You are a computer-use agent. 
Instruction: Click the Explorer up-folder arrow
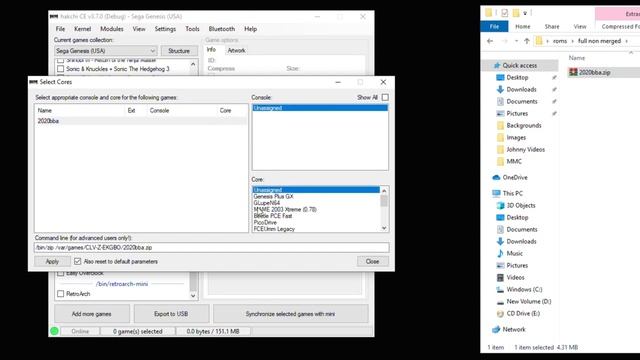[x=527, y=41]
